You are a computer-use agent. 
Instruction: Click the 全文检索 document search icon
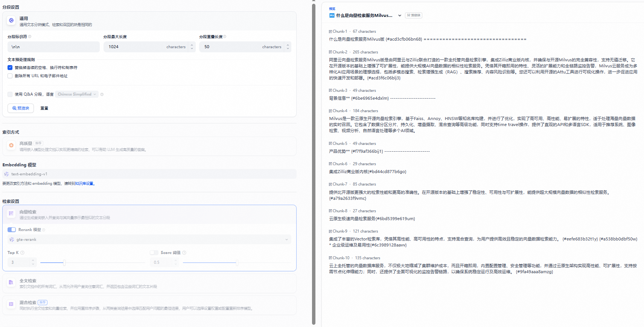(11, 282)
